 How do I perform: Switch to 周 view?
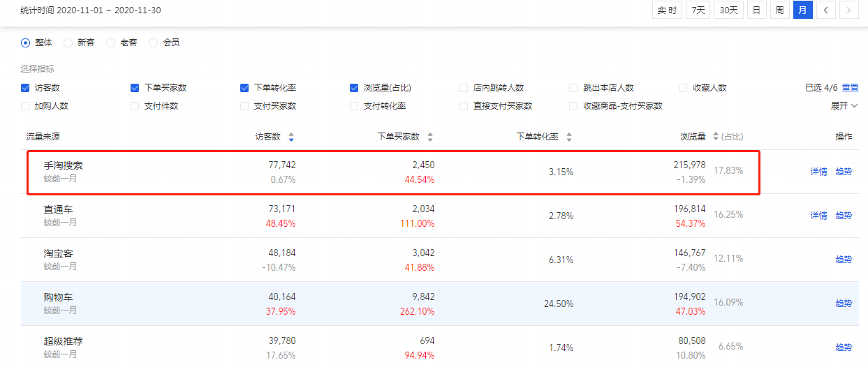[779, 10]
